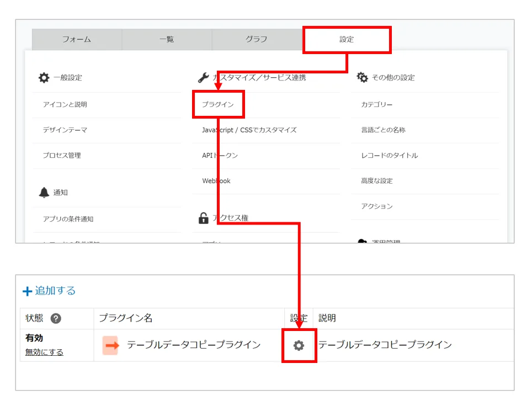The image size is (532, 406).
Task: Click the アクセス権 padlock icon
Action: point(203,218)
